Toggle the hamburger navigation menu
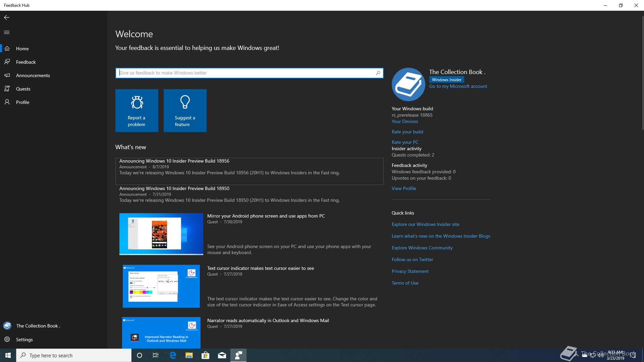Image resolution: width=644 pixels, height=362 pixels. (x=7, y=33)
